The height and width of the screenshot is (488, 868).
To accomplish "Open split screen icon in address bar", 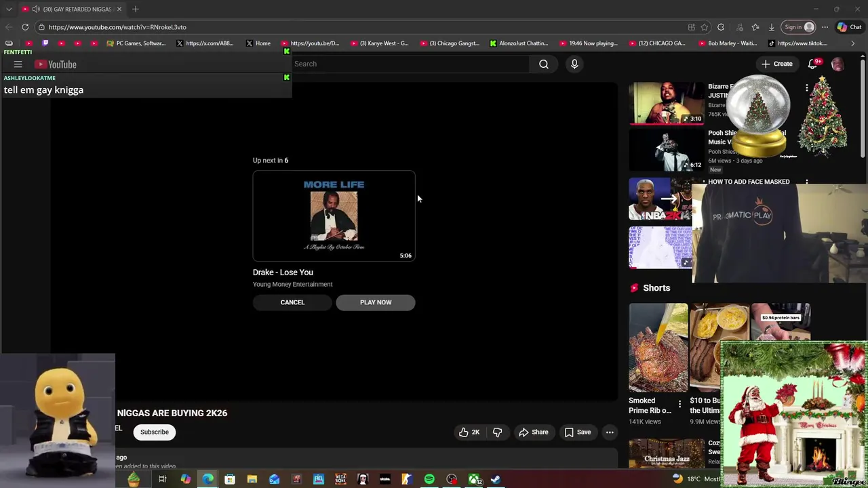I will 691,27.
